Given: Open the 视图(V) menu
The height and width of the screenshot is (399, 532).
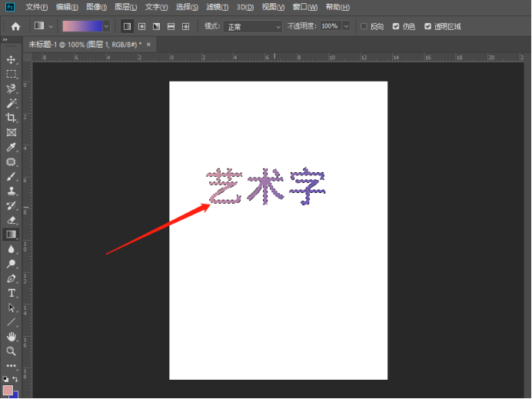Looking at the screenshot, I should click(x=273, y=7).
